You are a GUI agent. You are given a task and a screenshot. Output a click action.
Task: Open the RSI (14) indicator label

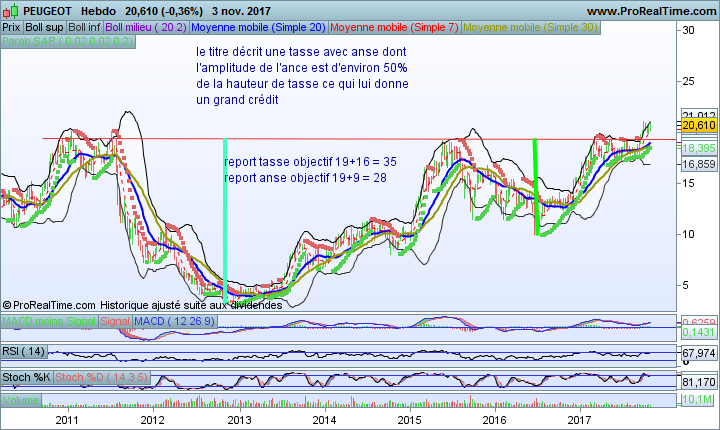tap(24, 351)
